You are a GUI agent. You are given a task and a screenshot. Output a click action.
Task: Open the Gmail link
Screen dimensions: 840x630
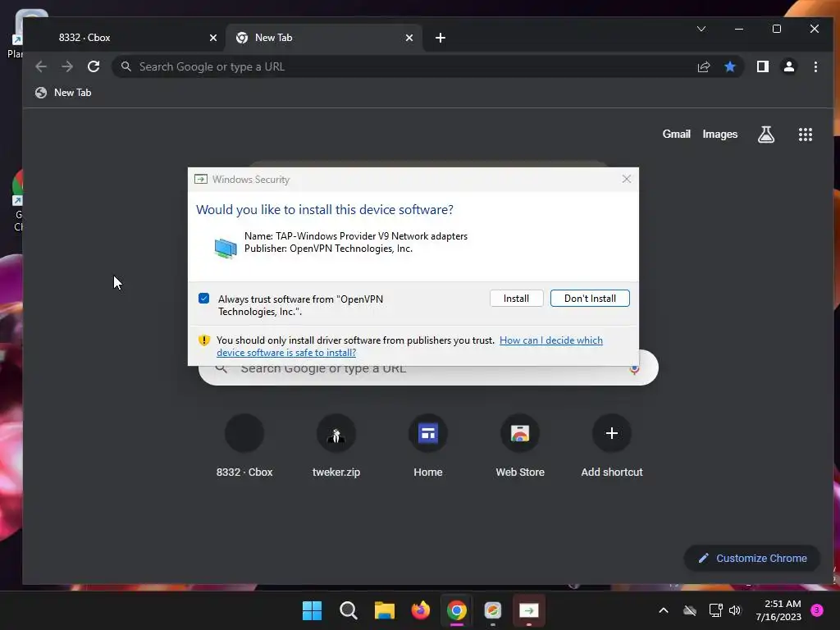pyautogui.click(x=676, y=135)
